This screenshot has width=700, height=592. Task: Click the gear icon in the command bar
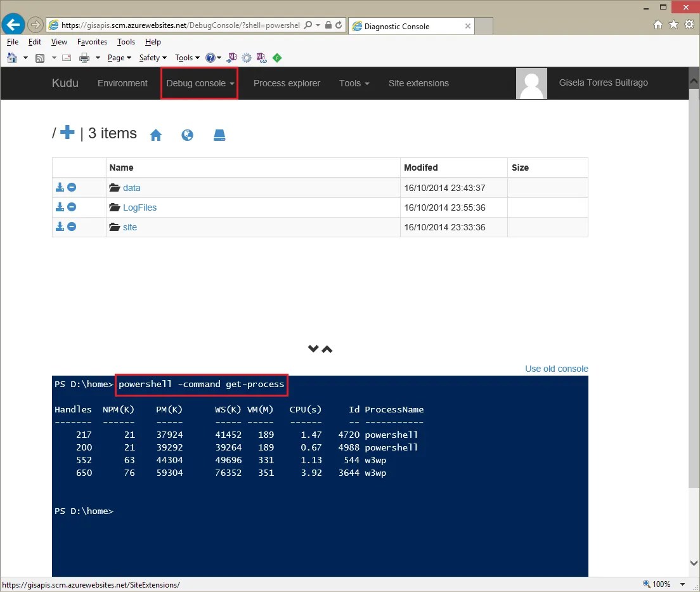pos(247,58)
